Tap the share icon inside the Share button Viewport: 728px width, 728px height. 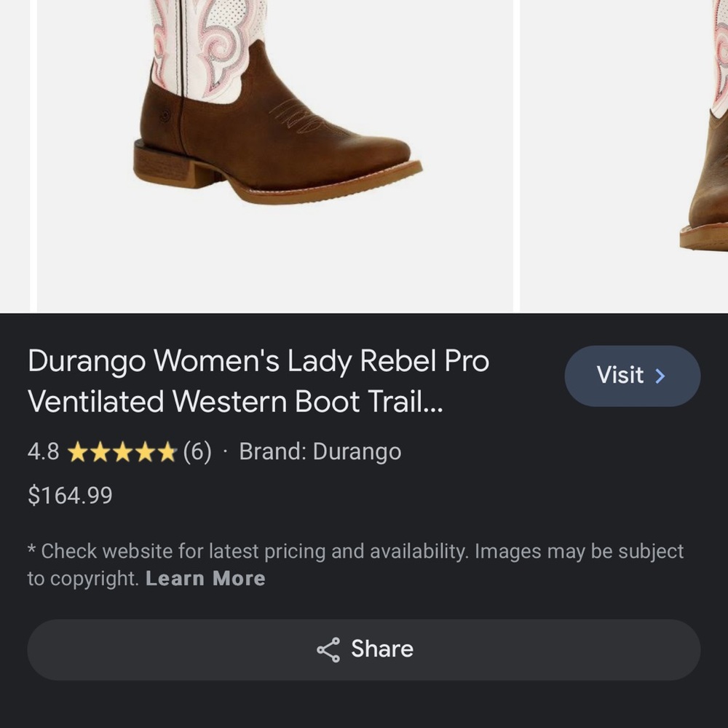tap(329, 649)
